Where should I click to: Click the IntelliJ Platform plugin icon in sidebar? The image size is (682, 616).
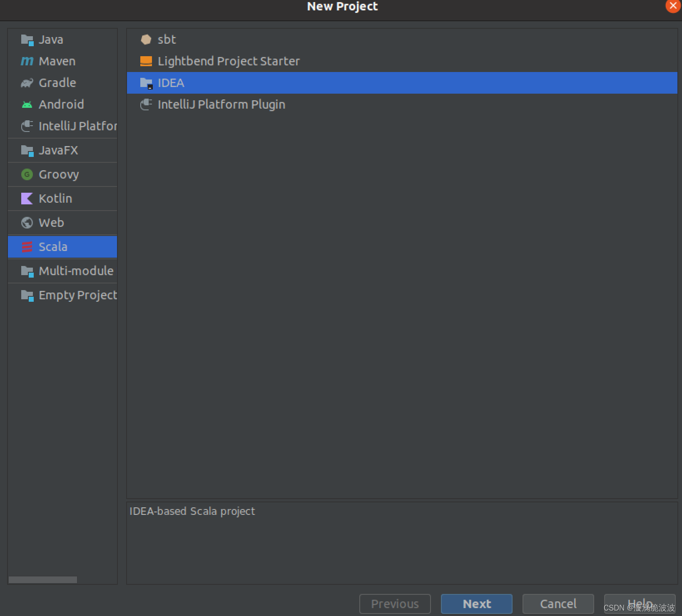point(27,126)
